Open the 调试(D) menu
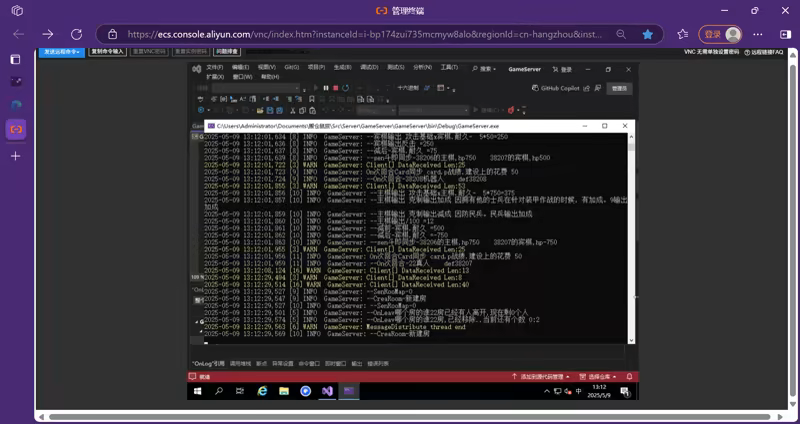Image resolution: width=800 pixels, height=424 pixels. tap(369, 68)
